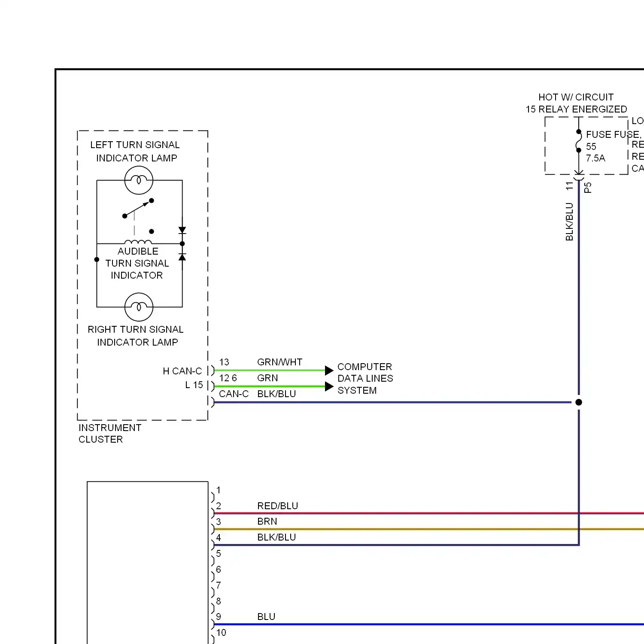
Task: Click the 'BLK/BLU' label beside CAN-C
Action: pos(276,394)
